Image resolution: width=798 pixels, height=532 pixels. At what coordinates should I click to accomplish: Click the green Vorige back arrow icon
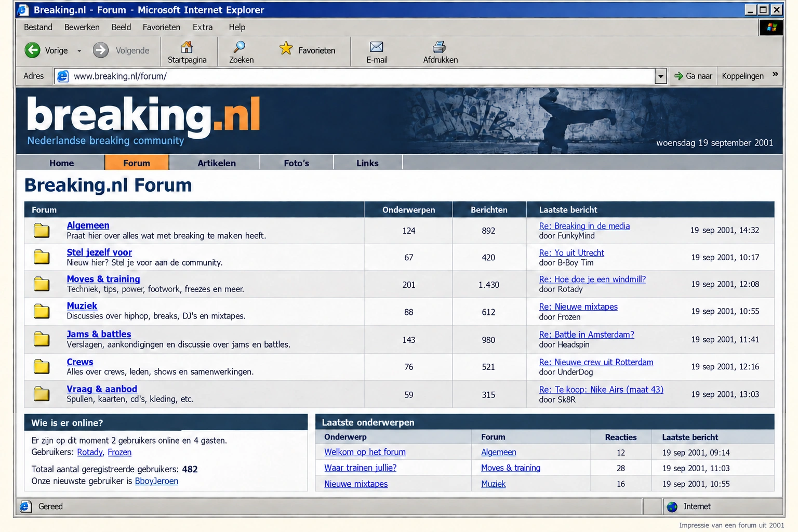(x=33, y=50)
